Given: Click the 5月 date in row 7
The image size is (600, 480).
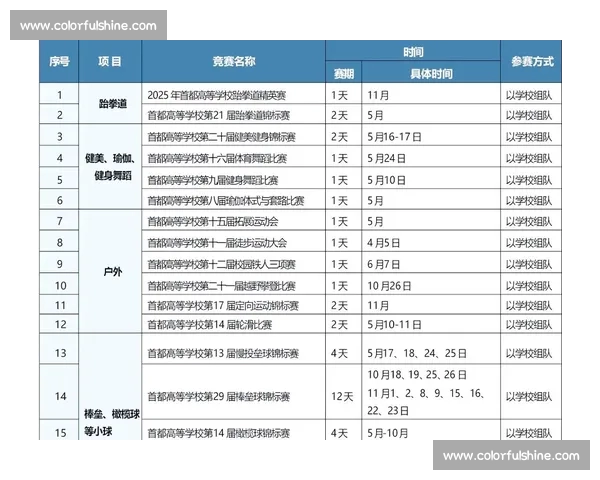Looking at the screenshot, I should click(x=375, y=222).
